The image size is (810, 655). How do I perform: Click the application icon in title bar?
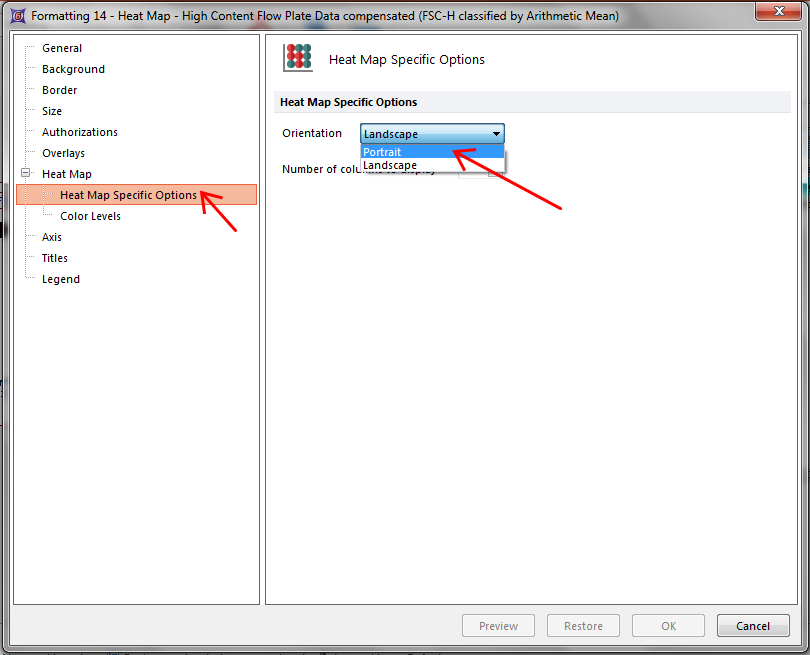(x=17, y=16)
